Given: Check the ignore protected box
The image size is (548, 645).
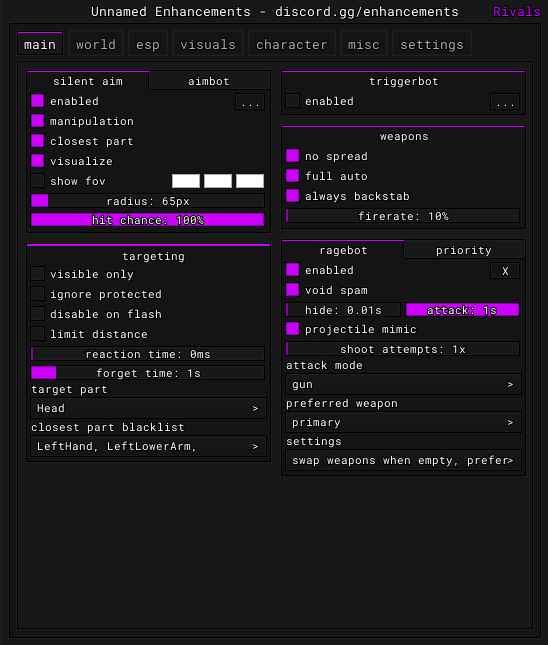Looking at the screenshot, I should pyautogui.click(x=37, y=294).
